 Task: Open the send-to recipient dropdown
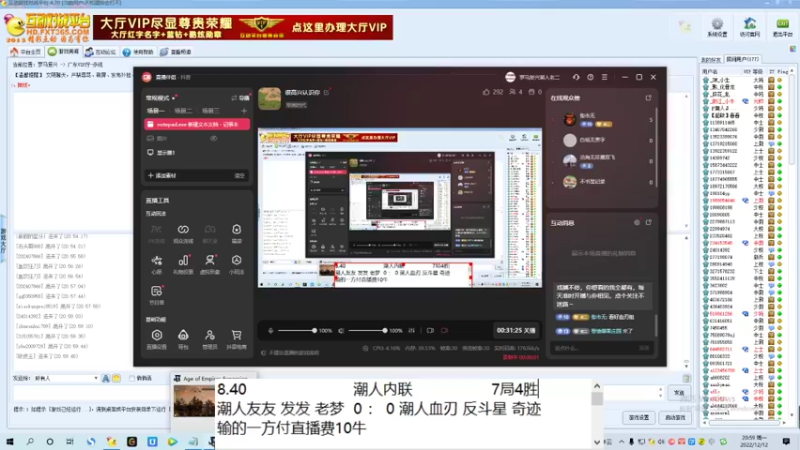[66, 378]
